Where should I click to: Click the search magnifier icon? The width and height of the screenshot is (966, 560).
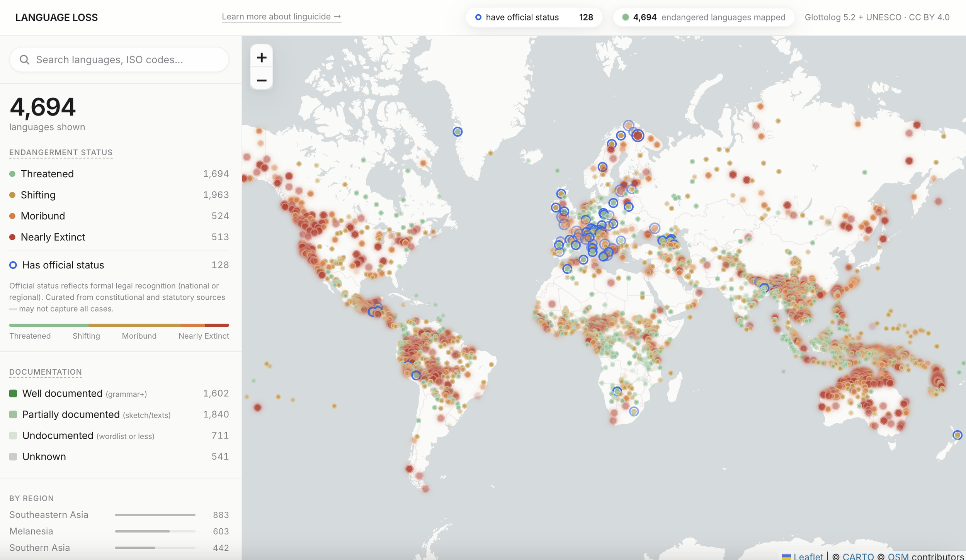[24, 60]
